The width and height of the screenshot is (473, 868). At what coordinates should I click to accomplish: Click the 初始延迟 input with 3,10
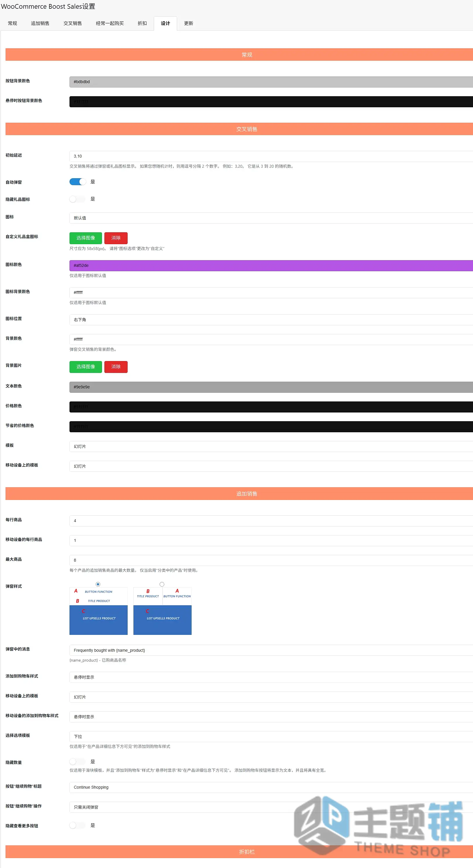tap(271, 156)
